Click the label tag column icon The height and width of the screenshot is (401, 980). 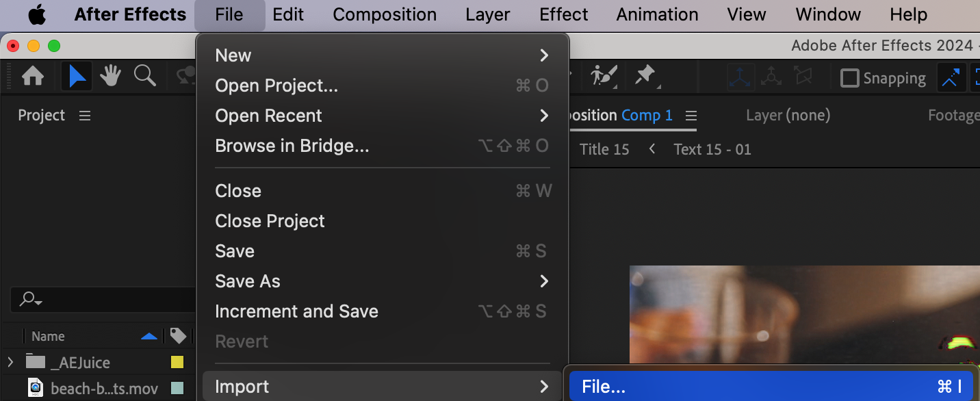(178, 336)
